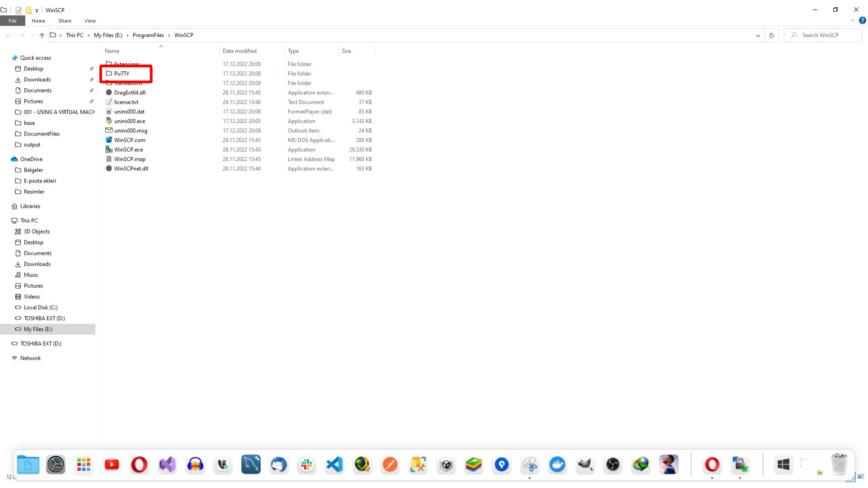
Task: Open 3D Objects under This PC
Action: 37,231
